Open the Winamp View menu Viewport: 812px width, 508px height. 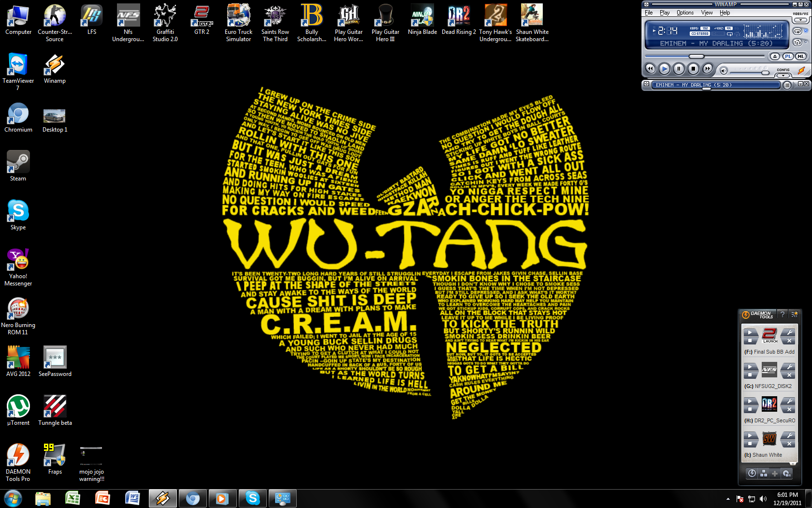click(x=707, y=13)
